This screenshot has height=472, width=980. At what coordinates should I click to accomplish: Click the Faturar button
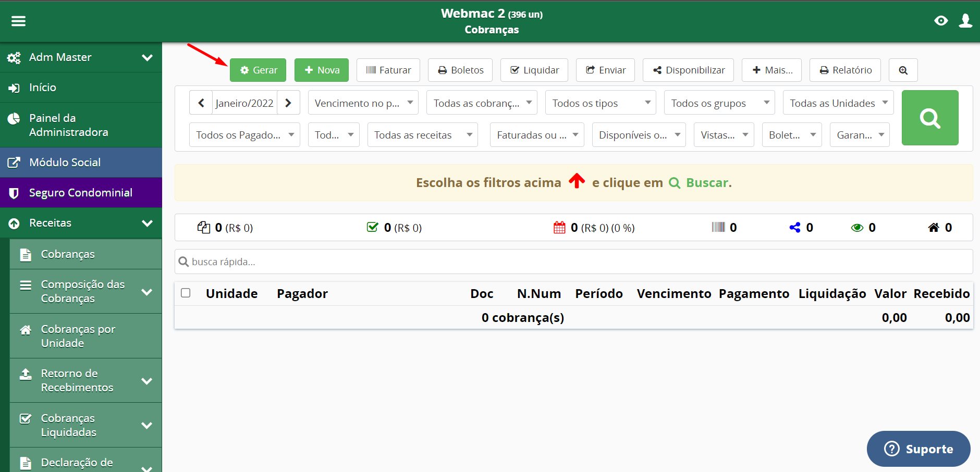(x=388, y=70)
